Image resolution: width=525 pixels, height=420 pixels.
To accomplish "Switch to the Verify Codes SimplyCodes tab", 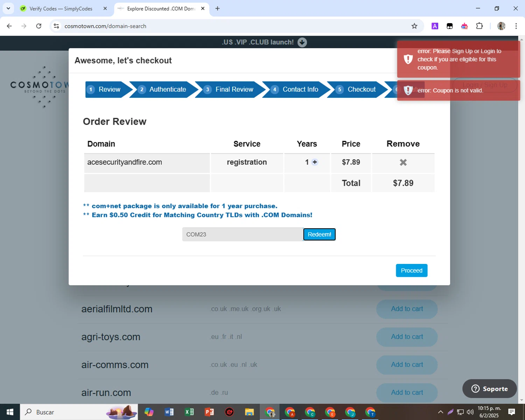I will [x=61, y=9].
